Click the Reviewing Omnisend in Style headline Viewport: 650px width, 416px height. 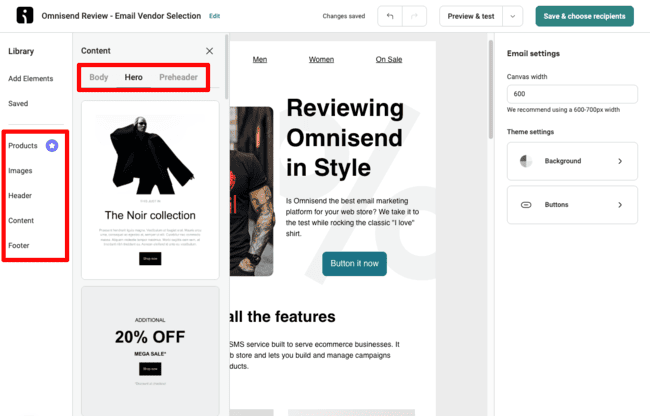pos(345,138)
